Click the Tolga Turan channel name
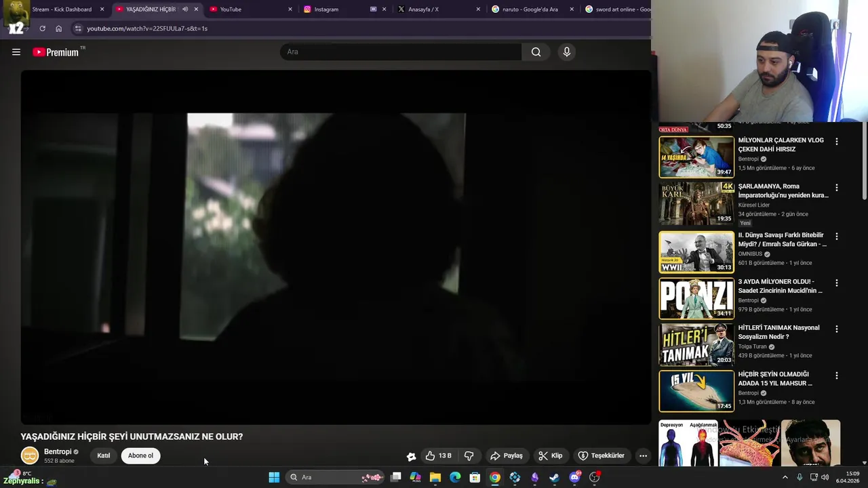This screenshot has width=868, height=488. coord(753,346)
